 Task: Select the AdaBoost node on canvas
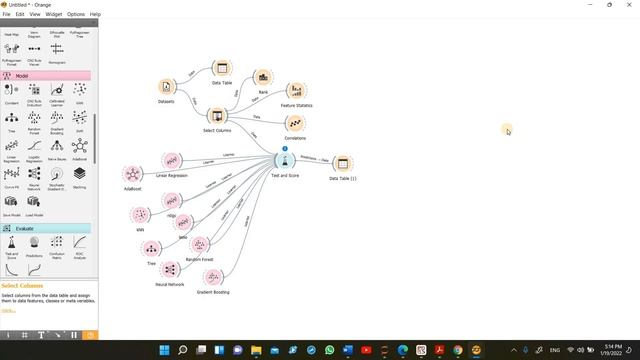(x=133, y=174)
